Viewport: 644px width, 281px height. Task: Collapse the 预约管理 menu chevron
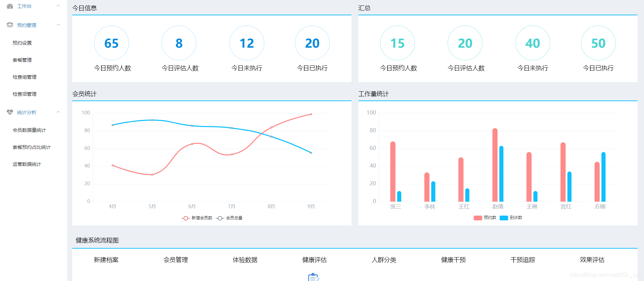pos(58,25)
